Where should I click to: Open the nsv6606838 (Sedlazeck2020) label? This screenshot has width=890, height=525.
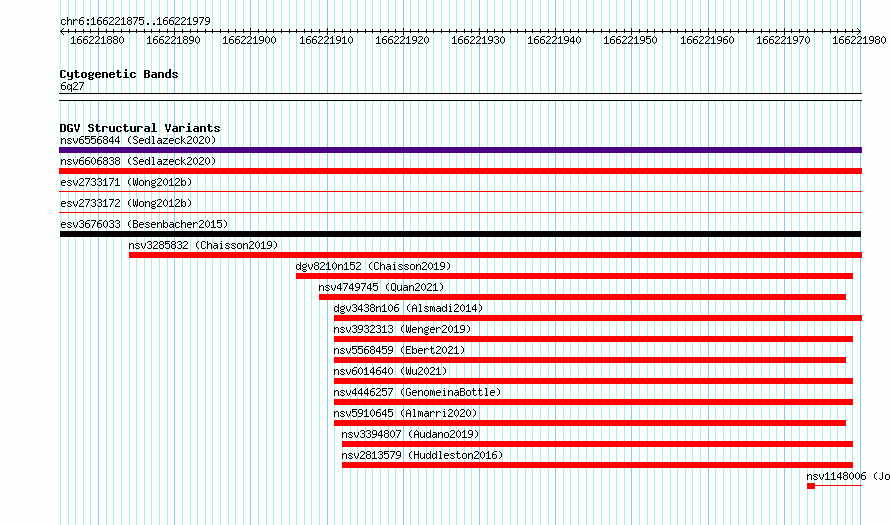(138, 161)
